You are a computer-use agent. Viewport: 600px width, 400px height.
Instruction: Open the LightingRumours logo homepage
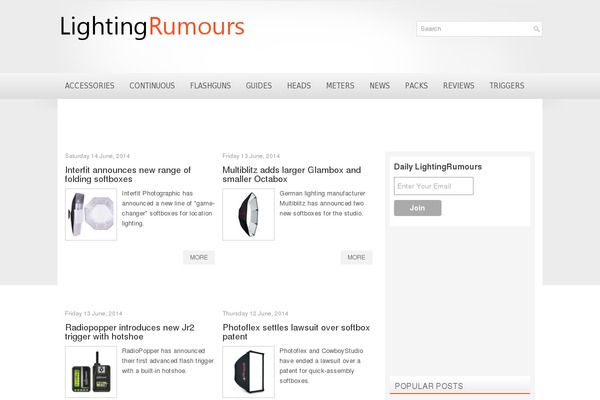152,27
